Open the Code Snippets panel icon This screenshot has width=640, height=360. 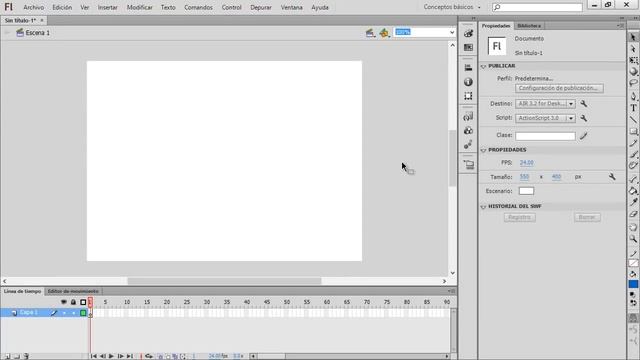point(468,117)
